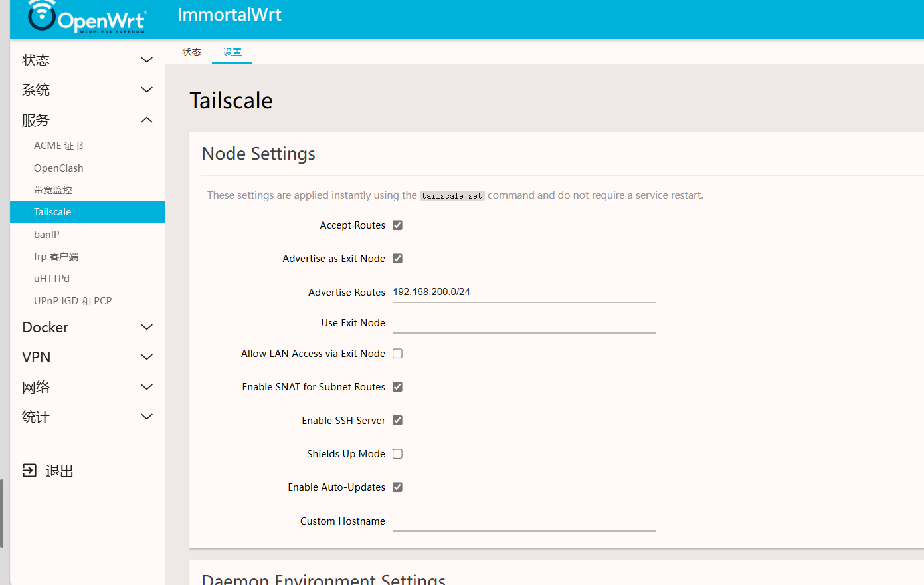Open UPnP IGD 和 PCP page

[x=72, y=301]
